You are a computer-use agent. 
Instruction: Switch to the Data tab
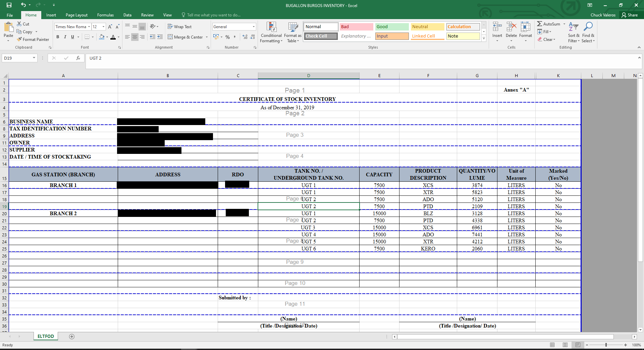(127, 15)
